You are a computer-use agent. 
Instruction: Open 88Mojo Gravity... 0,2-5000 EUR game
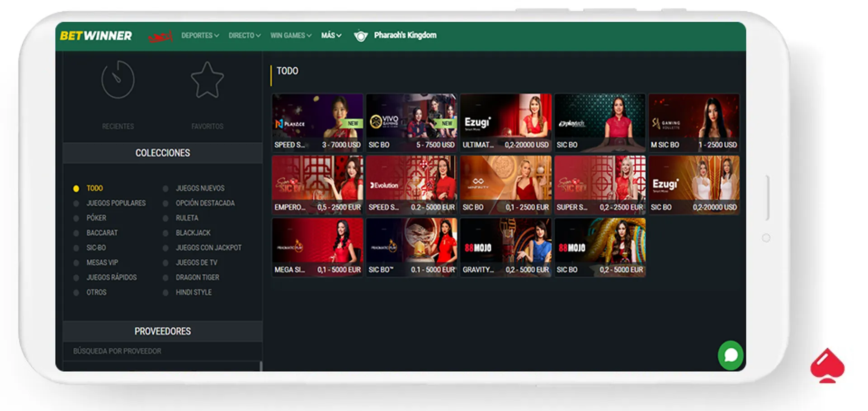(505, 247)
